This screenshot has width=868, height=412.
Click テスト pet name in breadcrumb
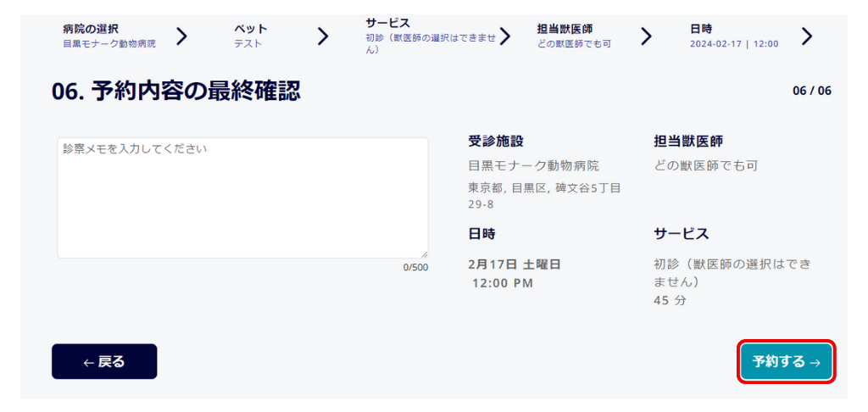click(x=248, y=44)
